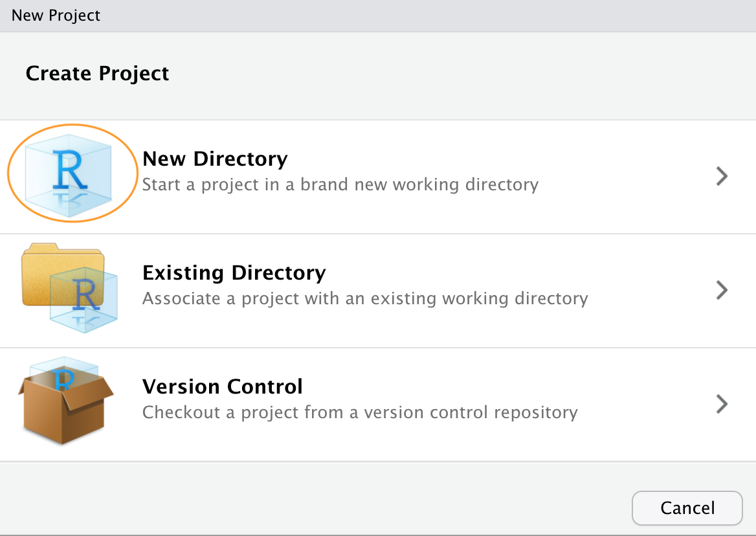This screenshot has height=536, width=756.
Task: Select the Version Control heading text
Action: (x=222, y=386)
